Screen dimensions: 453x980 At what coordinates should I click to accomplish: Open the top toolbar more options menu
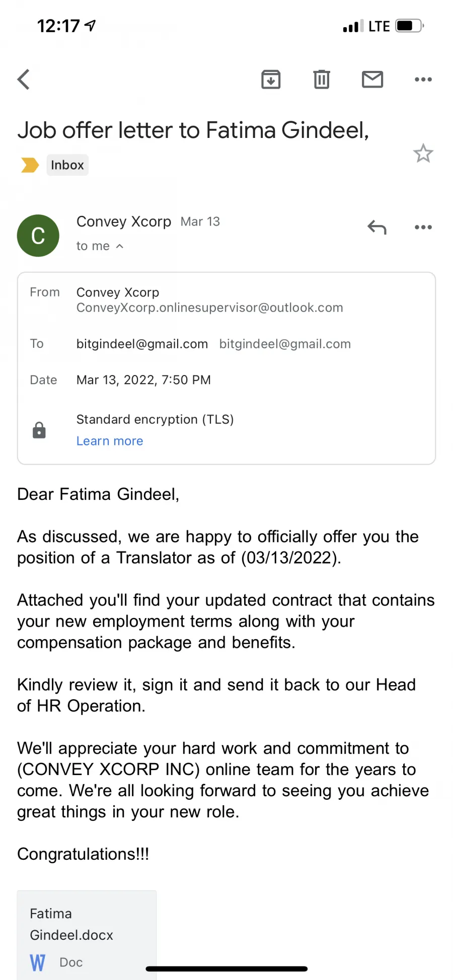pyautogui.click(x=423, y=79)
